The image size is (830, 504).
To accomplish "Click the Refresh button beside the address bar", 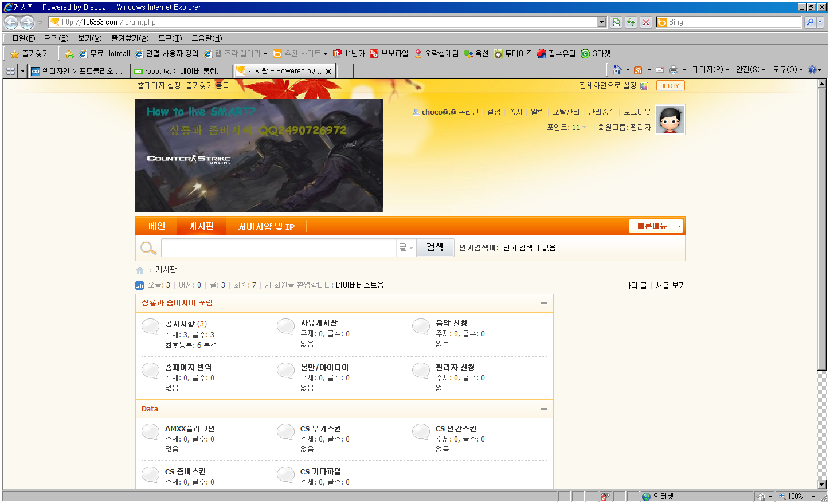I will pyautogui.click(x=631, y=22).
